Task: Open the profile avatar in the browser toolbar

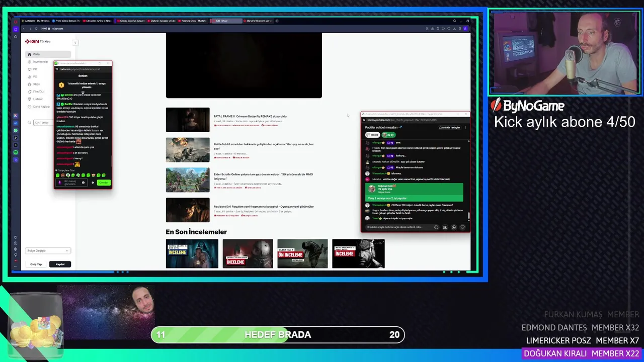Action: [x=465, y=29]
